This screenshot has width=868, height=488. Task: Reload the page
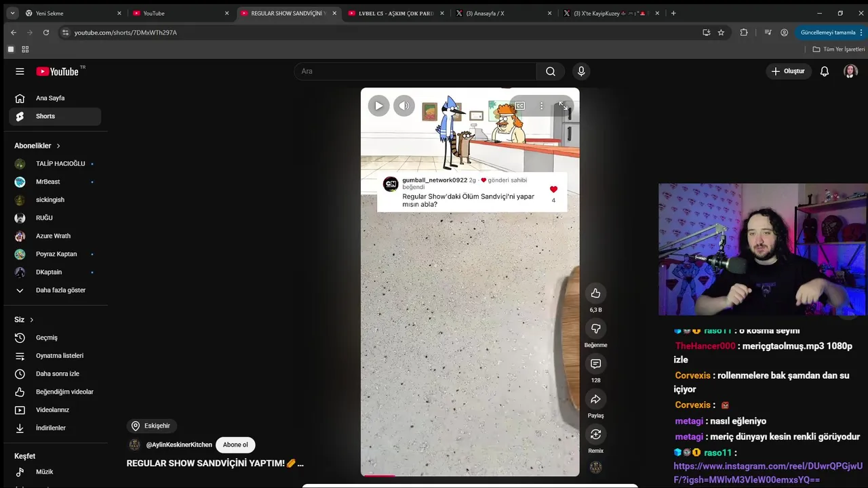[45, 33]
